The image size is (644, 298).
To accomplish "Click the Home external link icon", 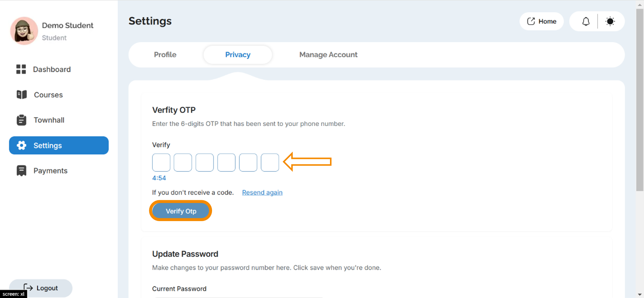I will [x=531, y=21].
